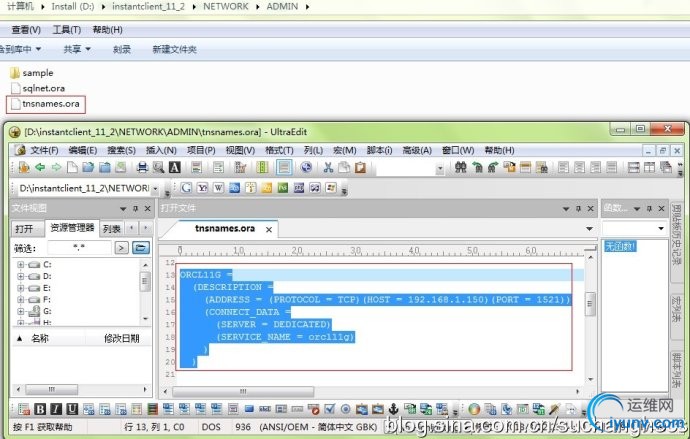Click the bold letter A font icon
Viewport: 690px width, 439px height.
pos(175,167)
